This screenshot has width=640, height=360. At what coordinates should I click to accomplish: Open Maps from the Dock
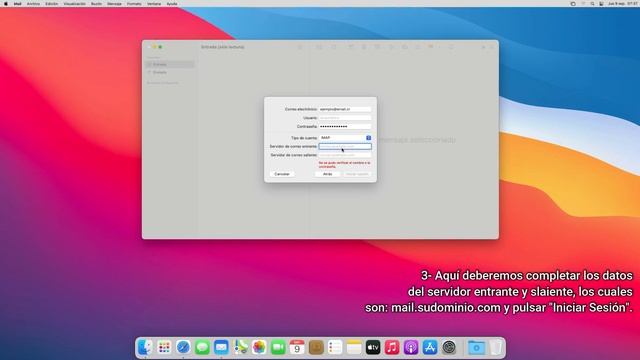click(x=240, y=347)
